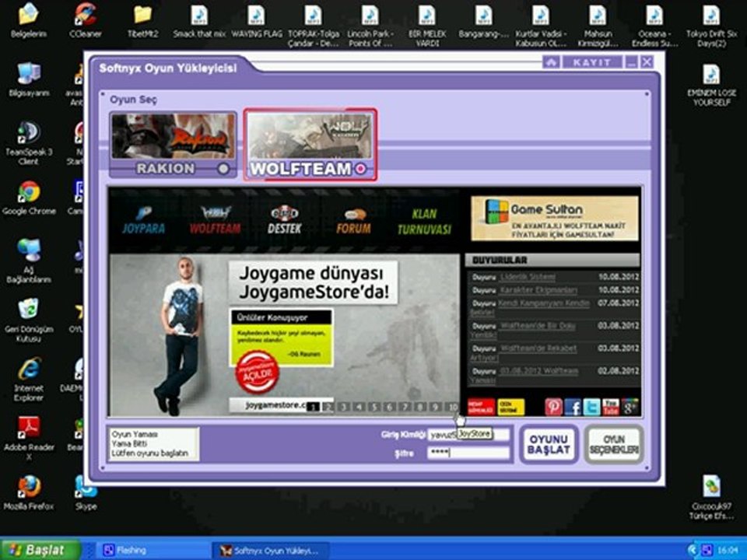Image resolution: width=747 pixels, height=560 pixels.
Task: Click the red badge left of the social icons
Action: (481, 407)
